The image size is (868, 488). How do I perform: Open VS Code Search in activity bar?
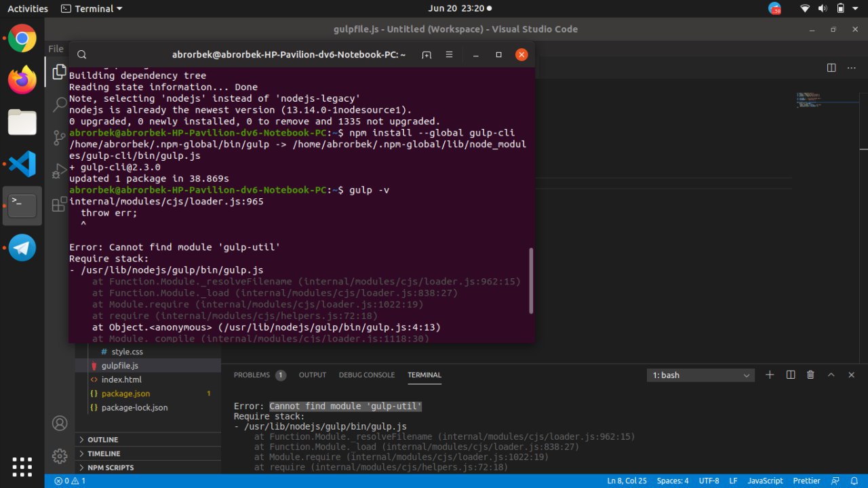pos(60,104)
